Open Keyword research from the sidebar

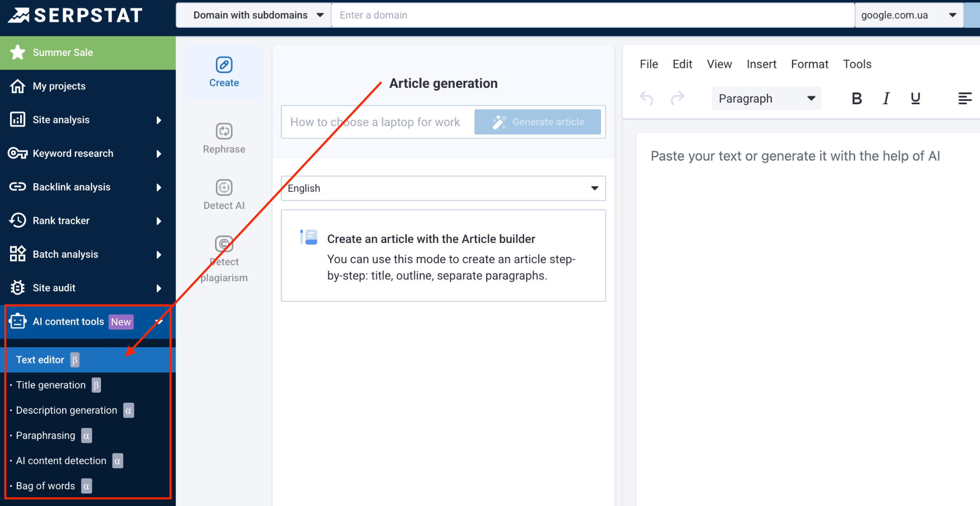(73, 153)
